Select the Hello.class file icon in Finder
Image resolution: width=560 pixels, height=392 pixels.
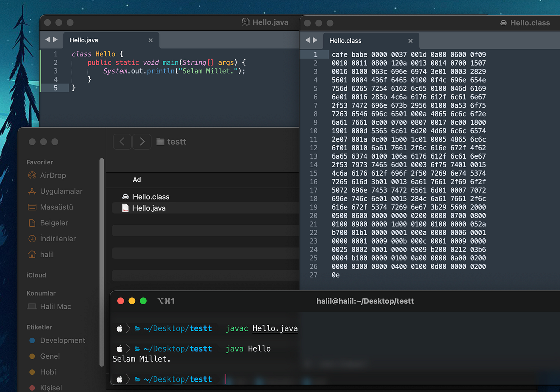pyautogui.click(x=125, y=197)
